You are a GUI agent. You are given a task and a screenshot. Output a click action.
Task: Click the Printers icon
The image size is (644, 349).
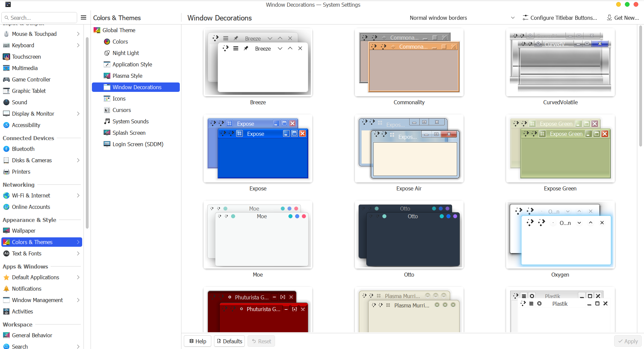(x=6, y=172)
